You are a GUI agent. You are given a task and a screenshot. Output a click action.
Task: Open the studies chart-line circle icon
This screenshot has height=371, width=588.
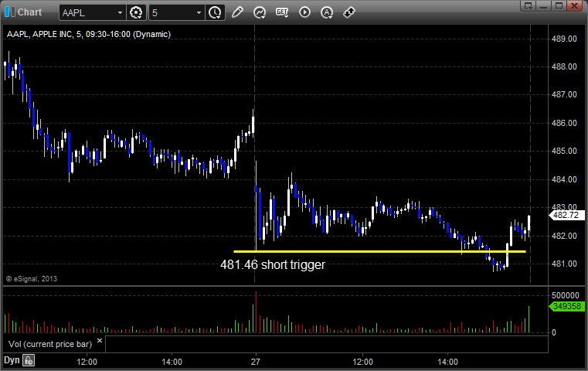[259, 12]
